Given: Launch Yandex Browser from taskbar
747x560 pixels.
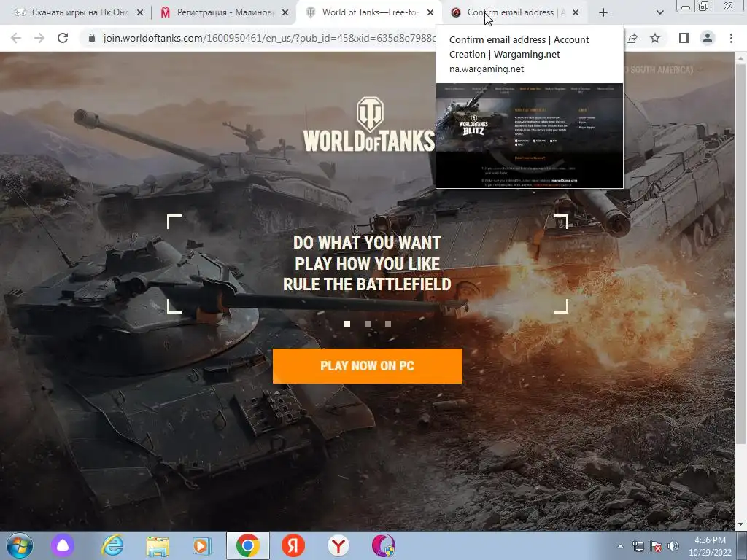Looking at the screenshot, I should 338,545.
